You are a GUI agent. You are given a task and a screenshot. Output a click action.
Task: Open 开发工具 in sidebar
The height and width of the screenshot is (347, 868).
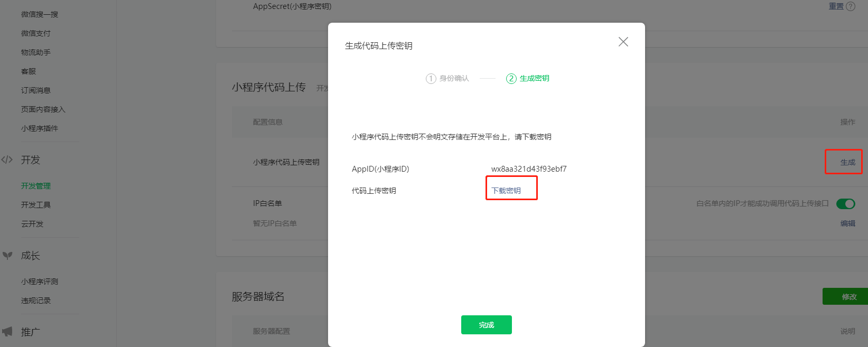point(36,205)
